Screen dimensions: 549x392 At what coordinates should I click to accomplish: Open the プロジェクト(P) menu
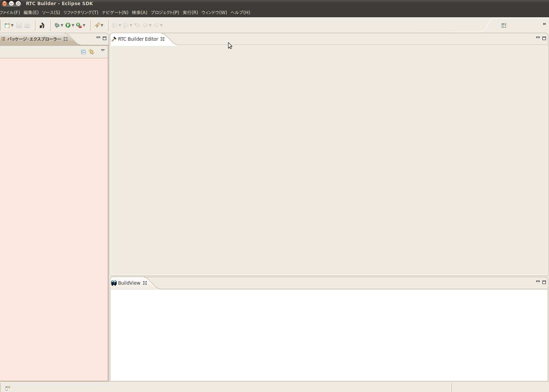click(165, 12)
